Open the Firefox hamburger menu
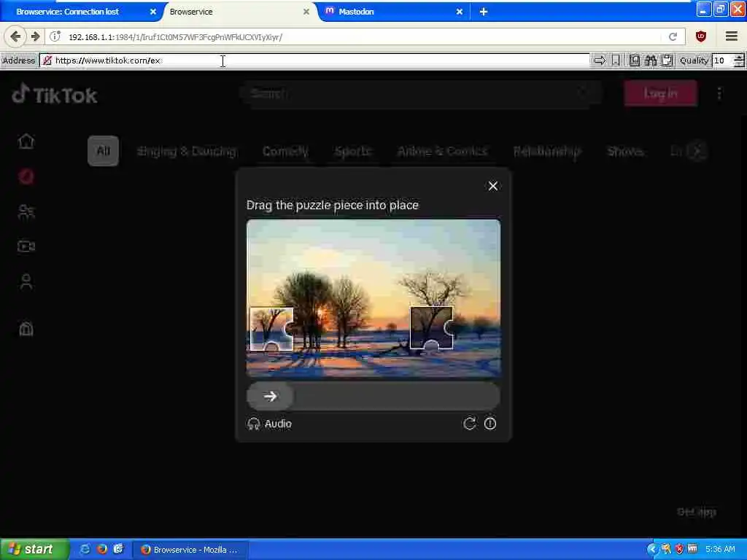 [x=731, y=36]
